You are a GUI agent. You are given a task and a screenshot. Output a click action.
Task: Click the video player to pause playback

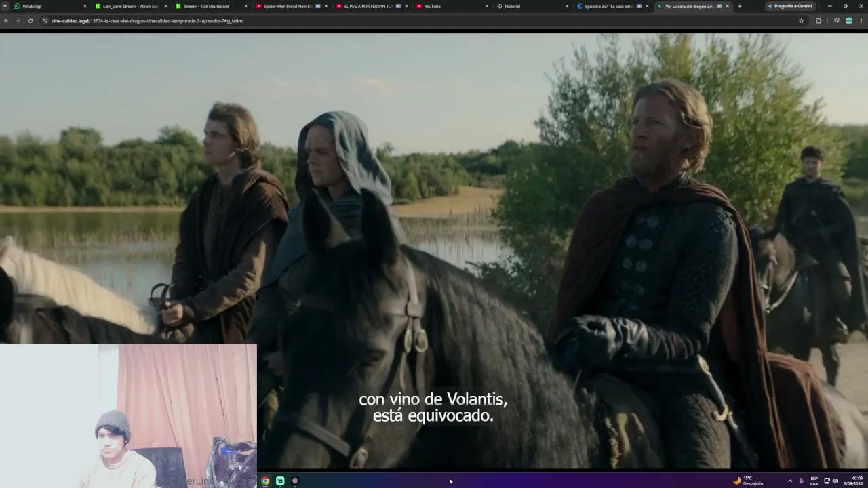(434, 251)
